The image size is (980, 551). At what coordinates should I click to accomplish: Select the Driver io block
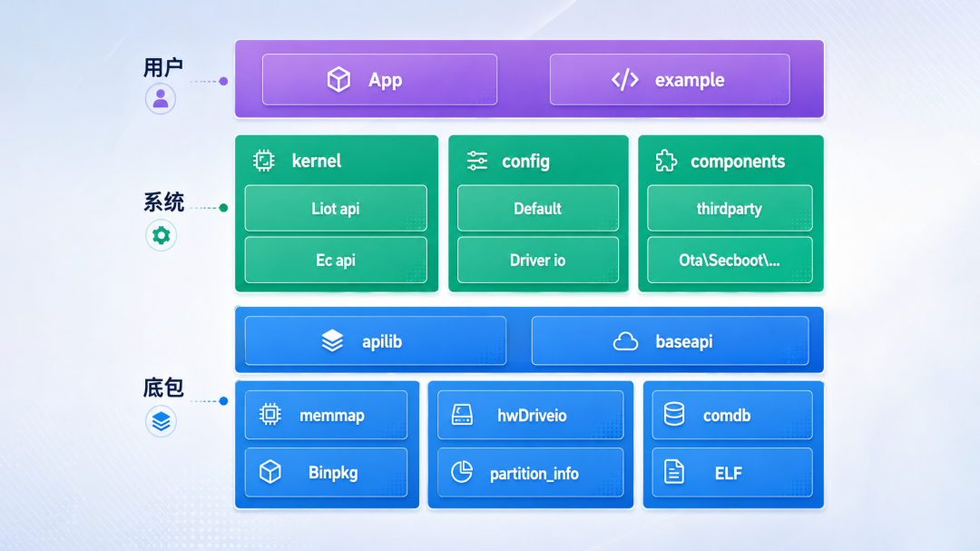(538, 260)
